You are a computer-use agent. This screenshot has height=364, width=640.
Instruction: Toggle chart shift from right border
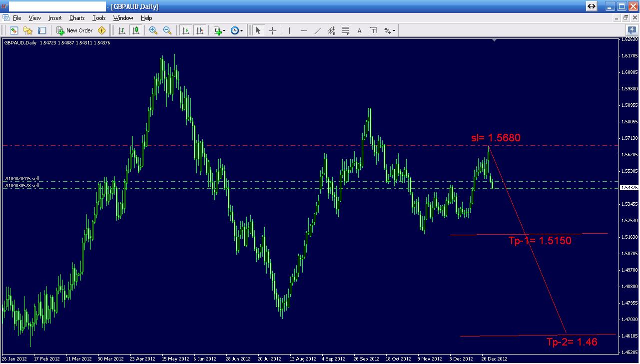click(x=200, y=30)
